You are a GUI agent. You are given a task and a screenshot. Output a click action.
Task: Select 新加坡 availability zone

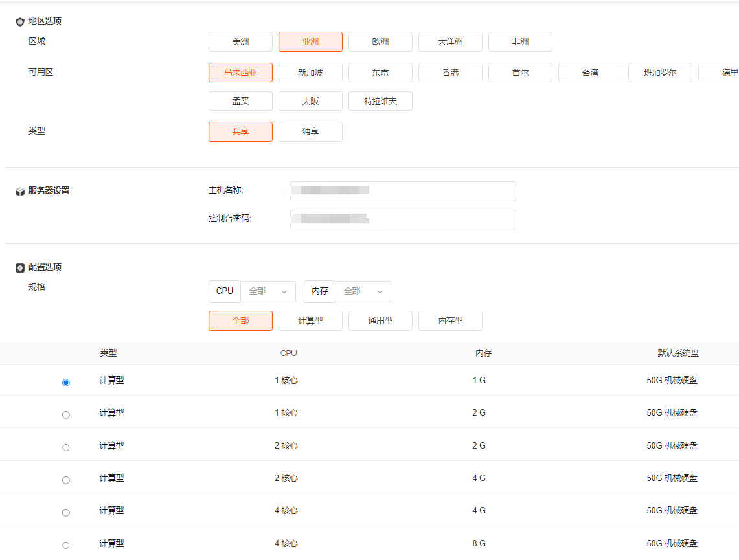[x=310, y=73]
